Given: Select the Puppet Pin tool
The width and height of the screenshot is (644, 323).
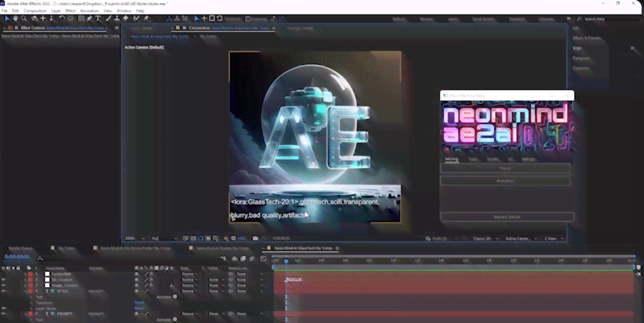Looking at the screenshot, I should pyautogui.click(x=146, y=19).
